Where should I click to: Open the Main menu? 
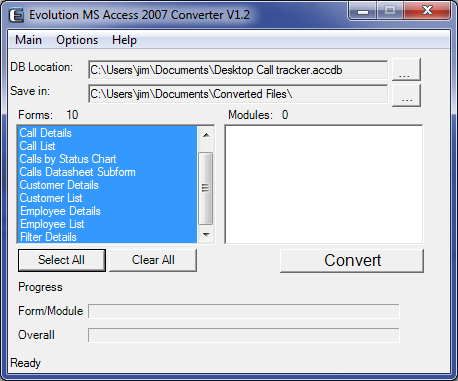28,40
